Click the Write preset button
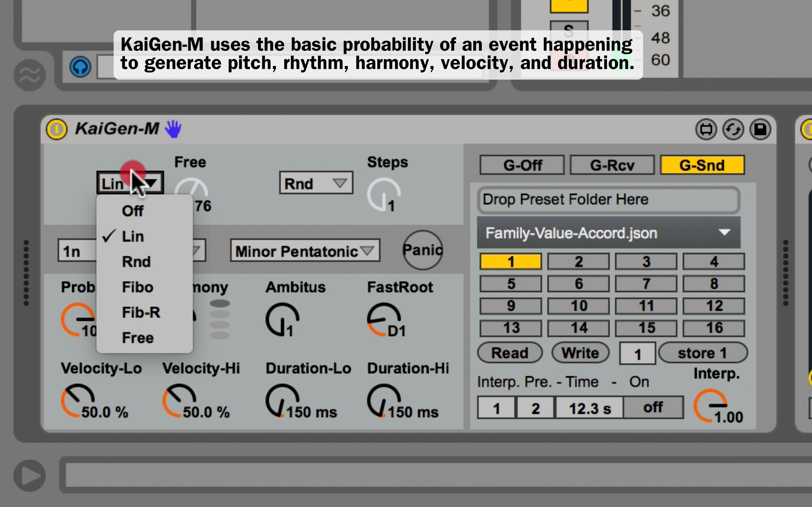Viewport: 812px width, 507px height. point(580,353)
